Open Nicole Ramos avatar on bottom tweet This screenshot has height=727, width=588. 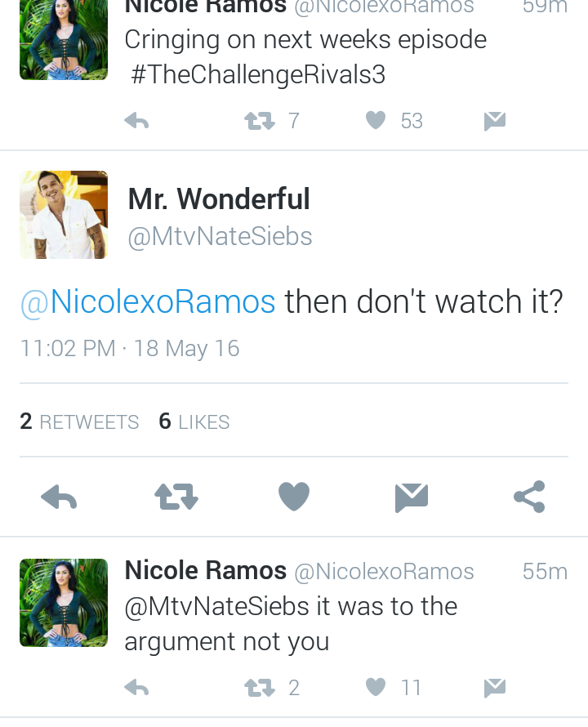64,602
